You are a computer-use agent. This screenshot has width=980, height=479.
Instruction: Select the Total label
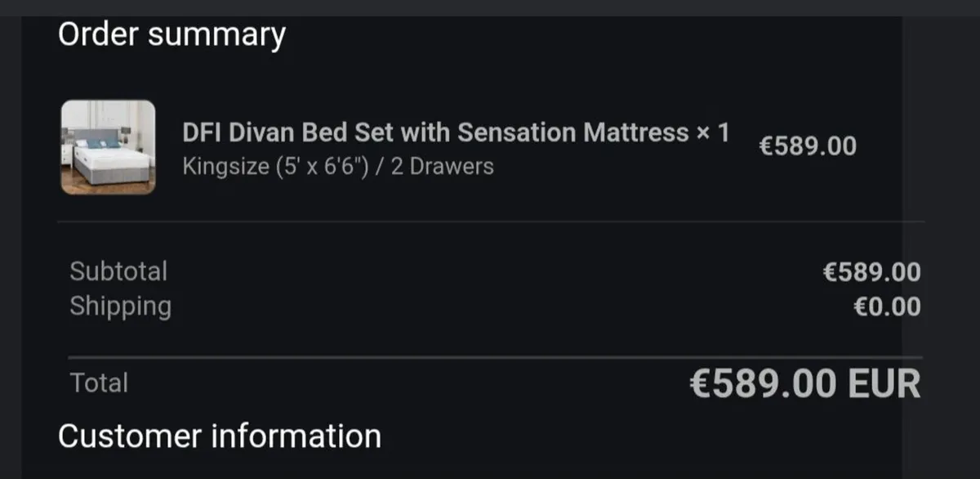click(99, 383)
